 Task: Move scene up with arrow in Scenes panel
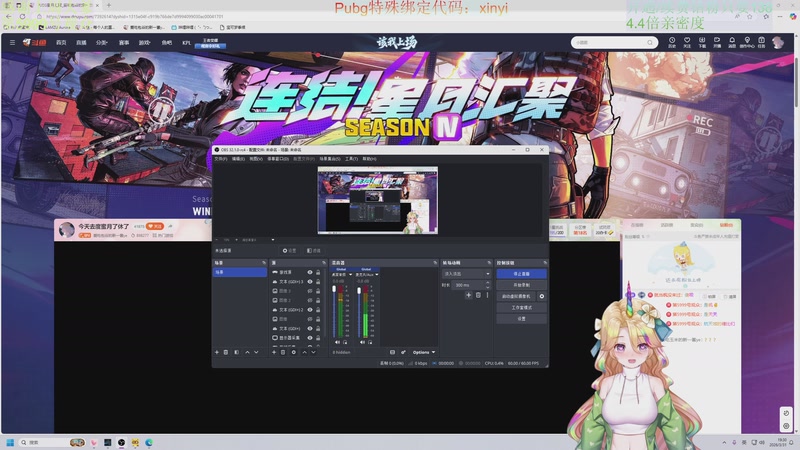point(247,352)
